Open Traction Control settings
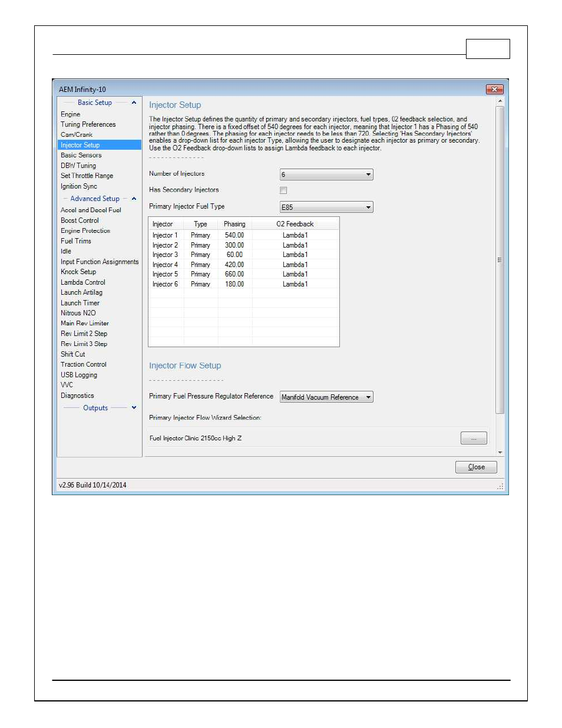This screenshot has width=562, height=728. [x=84, y=364]
